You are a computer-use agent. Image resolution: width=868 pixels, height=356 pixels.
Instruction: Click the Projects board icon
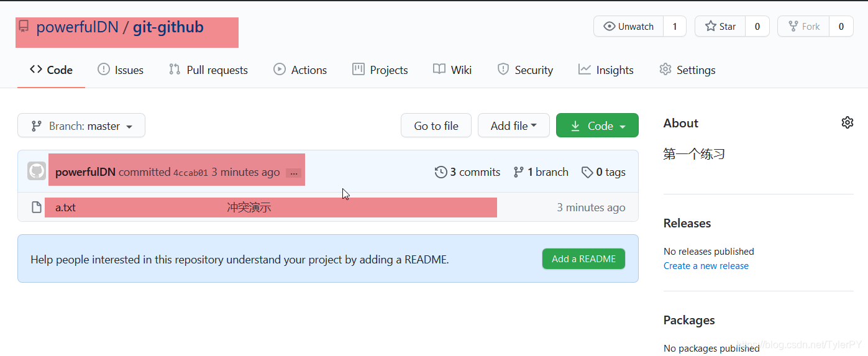359,69
